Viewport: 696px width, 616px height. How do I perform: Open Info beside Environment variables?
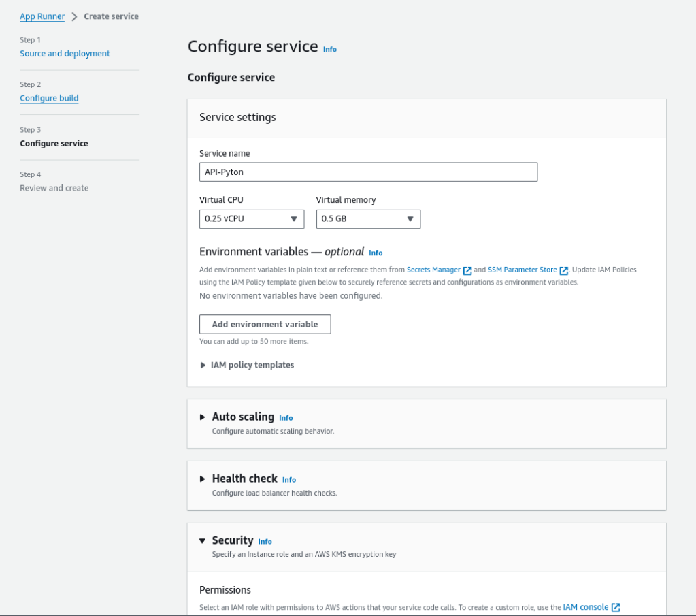(376, 253)
